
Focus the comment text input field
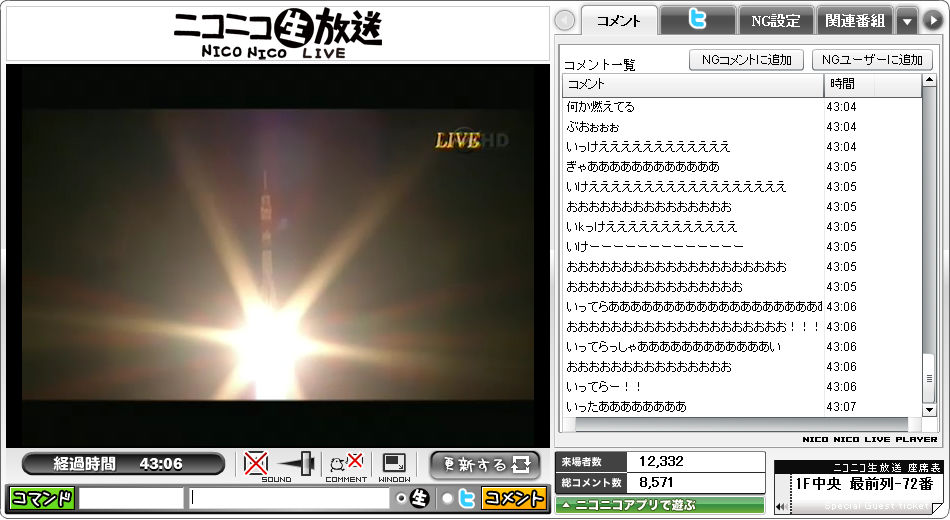288,498
